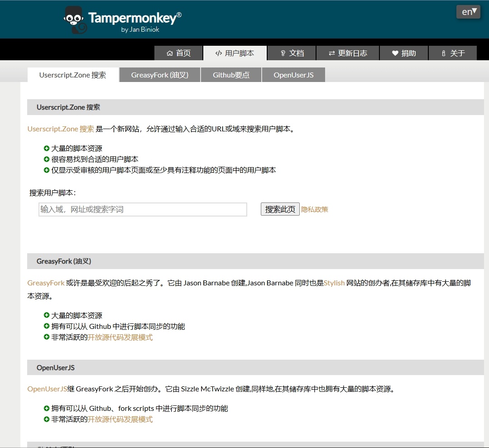Click the 很容易找到合适的用户脚本 bullet text
Image resolution: width=489 pixels, height=448 pixels.
pos(95,159)
